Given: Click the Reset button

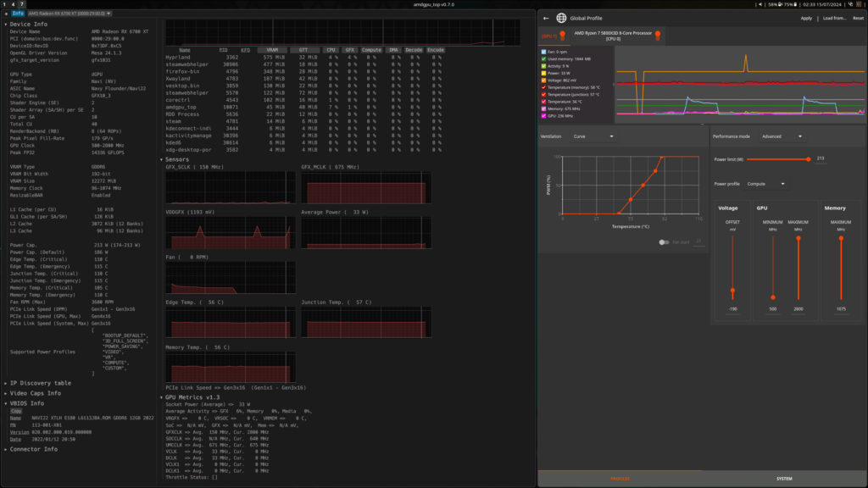Looking at the screenshot, I should pos(858,19).
